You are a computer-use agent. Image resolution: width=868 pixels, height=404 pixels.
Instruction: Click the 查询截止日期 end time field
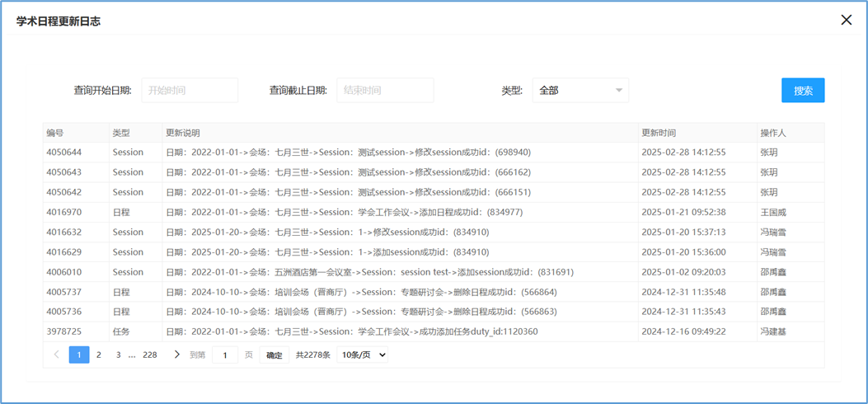(x=385, y=91)
